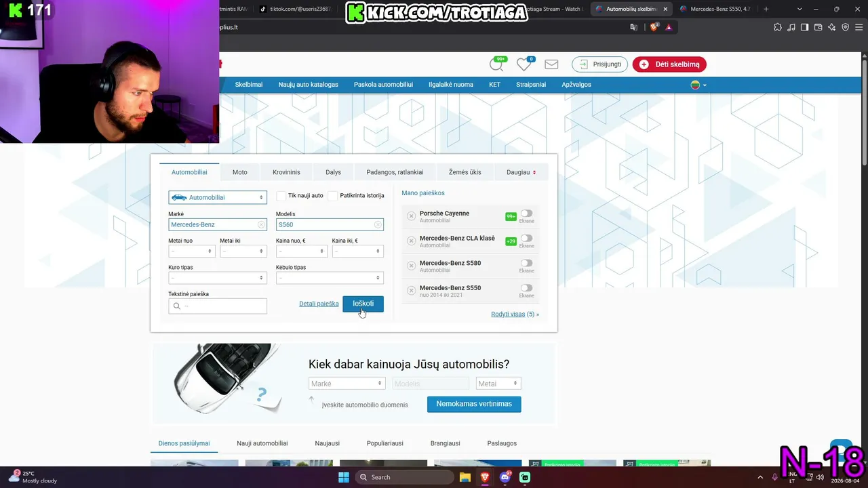Click the Brave Shields icon in address bar
868x488 pixels.
click(654, 27)
